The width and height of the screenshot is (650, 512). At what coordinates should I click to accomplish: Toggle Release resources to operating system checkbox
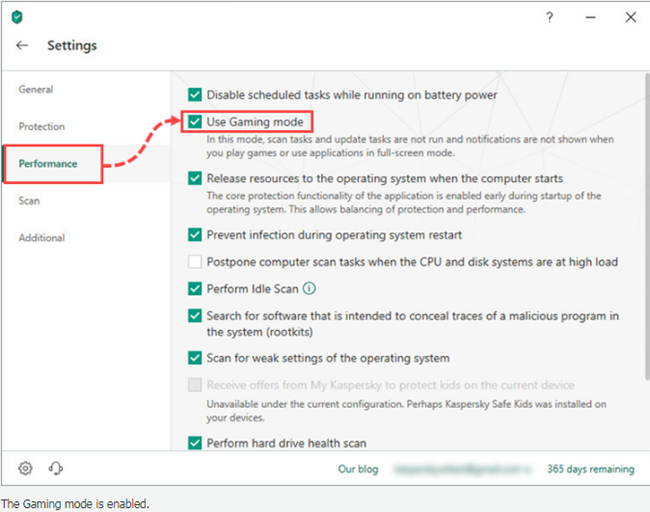pyautogui.click(x=195, y=178)
